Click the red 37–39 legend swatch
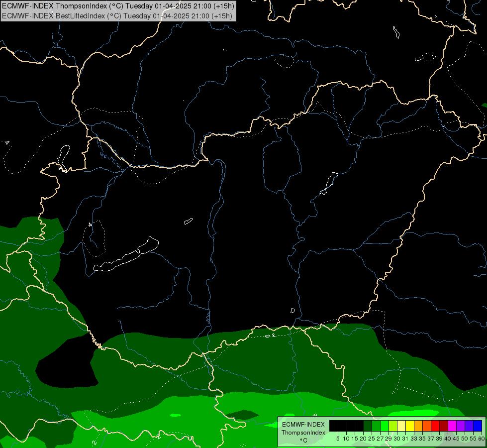This screenshot has width=487, height=448. click(435, 426)
